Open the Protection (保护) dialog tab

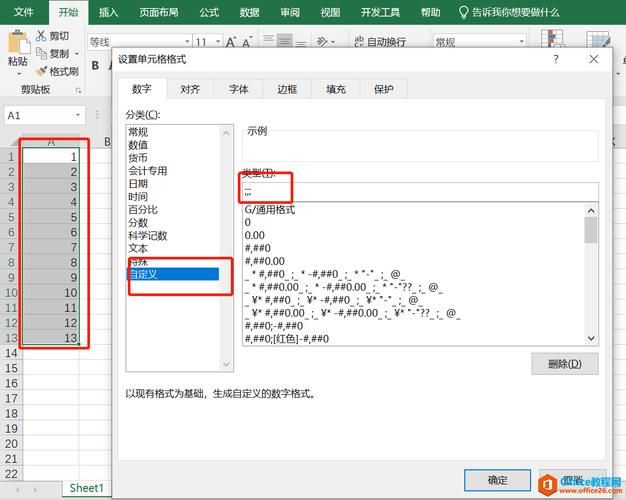coord(384,89)
